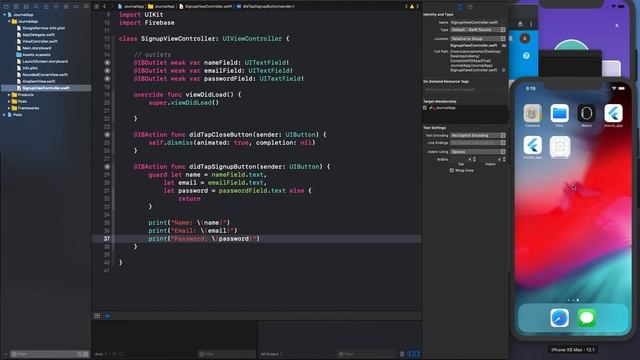Click the yellow warning icon in jump bar
The height and width of the screenshot is (360, 640).
point(412,7)
